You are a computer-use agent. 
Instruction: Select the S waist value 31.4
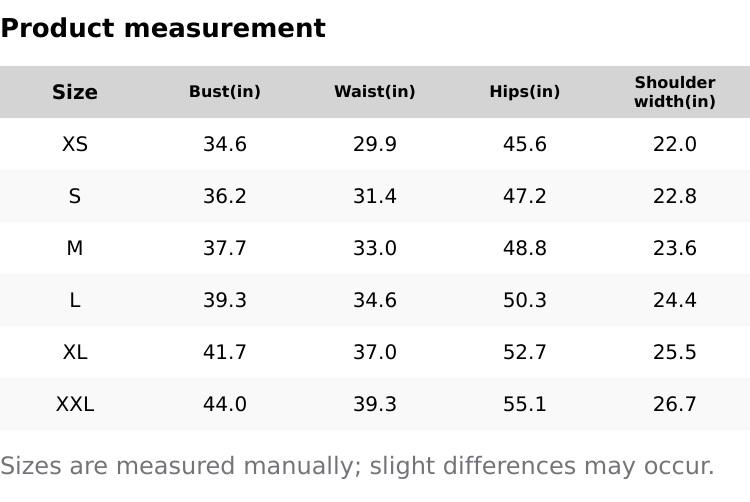[375, 196]
